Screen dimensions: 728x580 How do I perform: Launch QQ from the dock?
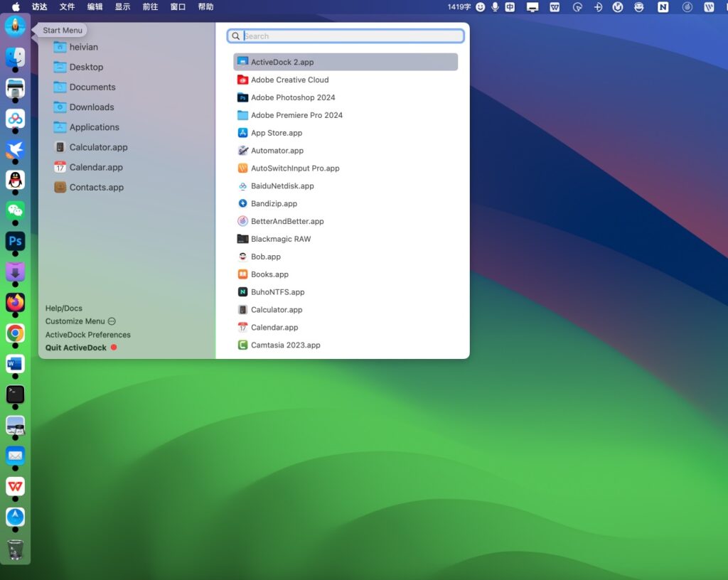(x=15, y=180)
